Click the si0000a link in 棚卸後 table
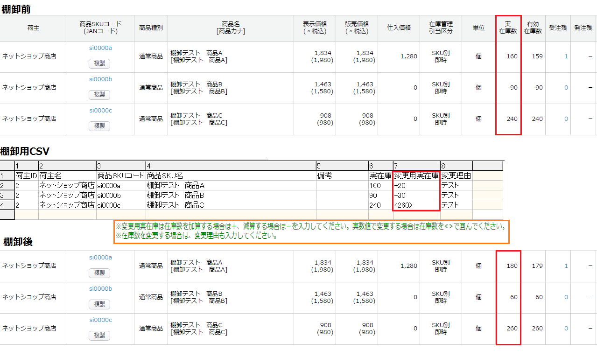Viewport: 597px width, 364px height. pyautogui.click(x=100, y=257)
